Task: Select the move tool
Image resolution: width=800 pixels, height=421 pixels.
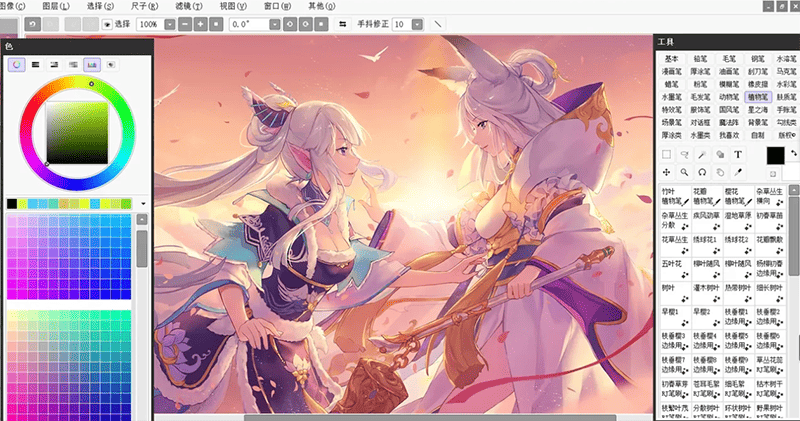Action: coord(666,172)
